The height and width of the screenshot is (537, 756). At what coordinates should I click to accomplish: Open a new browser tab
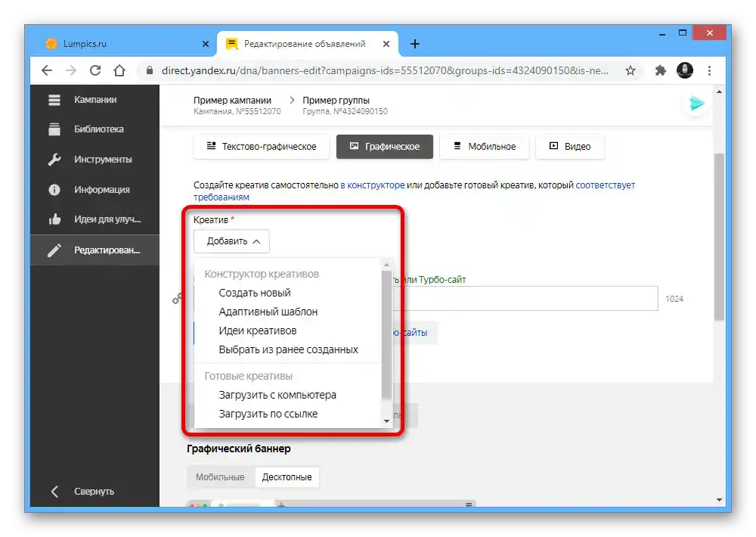click(x=414, y=44)
